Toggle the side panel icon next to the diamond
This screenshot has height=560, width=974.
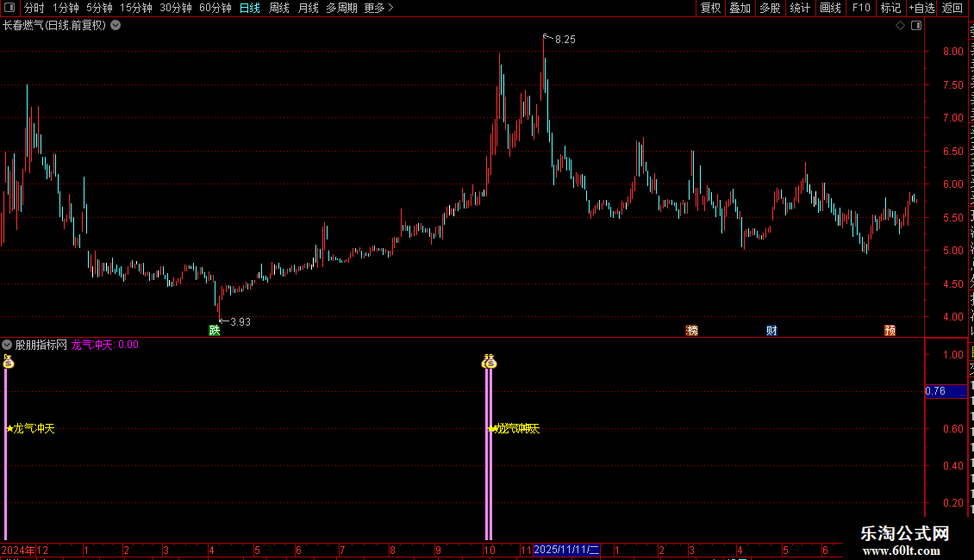916,26
